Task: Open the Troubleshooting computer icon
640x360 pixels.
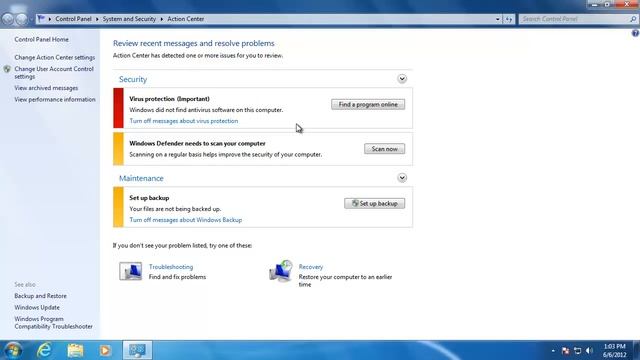Action: (131, 271)
